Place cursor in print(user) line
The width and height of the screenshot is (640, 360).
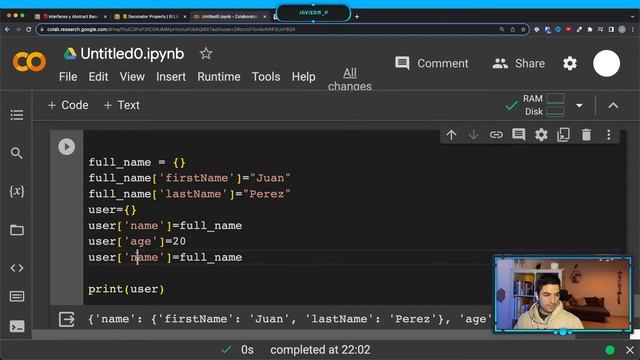point(126,289)
